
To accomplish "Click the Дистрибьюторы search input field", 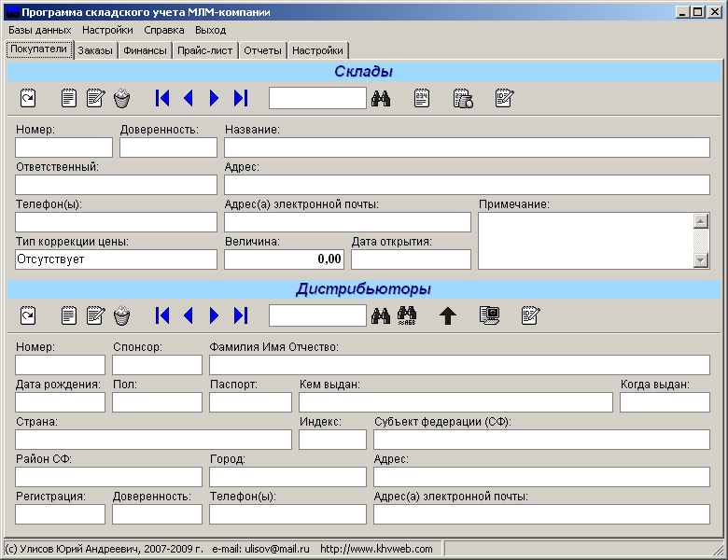I will [x=317, y=315].
